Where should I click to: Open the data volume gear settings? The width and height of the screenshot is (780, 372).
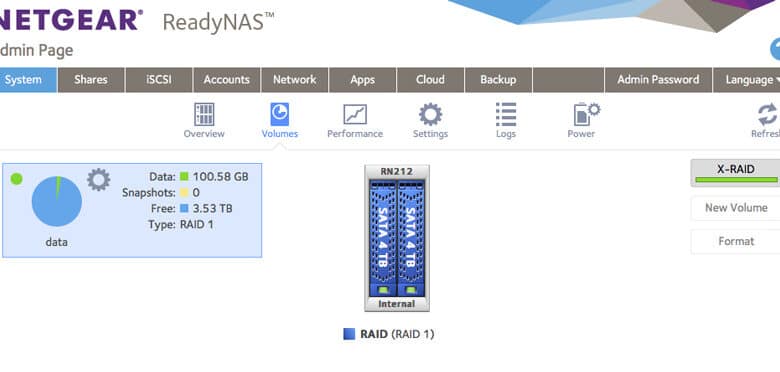[98, 180]
